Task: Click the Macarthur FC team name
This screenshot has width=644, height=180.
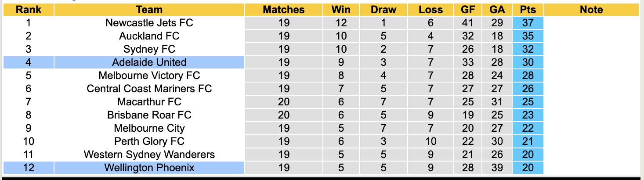Action: pos(149,102)
